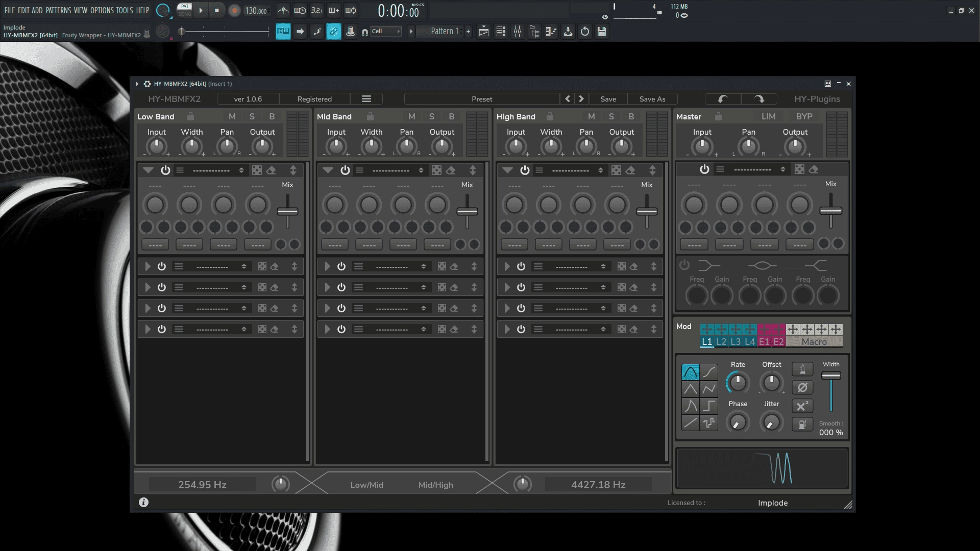Viewport: 980px width, 551px height.
Task: Collapse the Mid Band first effect slot
Action: pos(328,170)
